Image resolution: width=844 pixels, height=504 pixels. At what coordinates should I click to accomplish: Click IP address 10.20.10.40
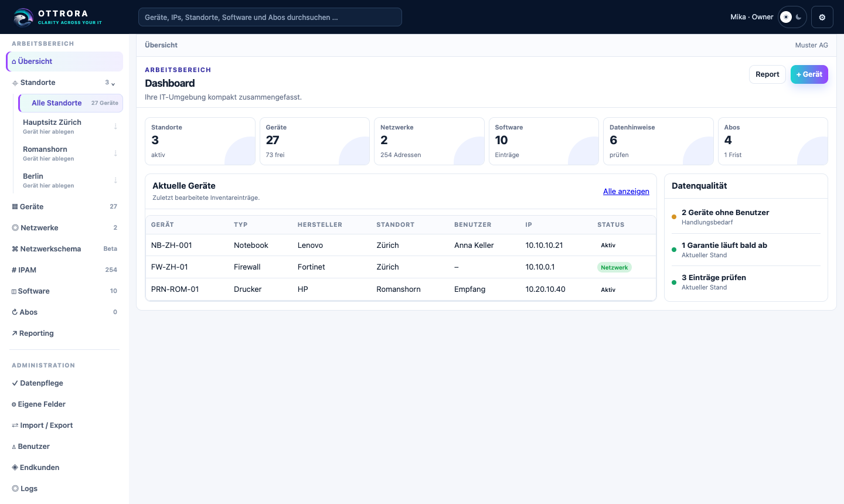pyautogui.click(x=546, y=290)
